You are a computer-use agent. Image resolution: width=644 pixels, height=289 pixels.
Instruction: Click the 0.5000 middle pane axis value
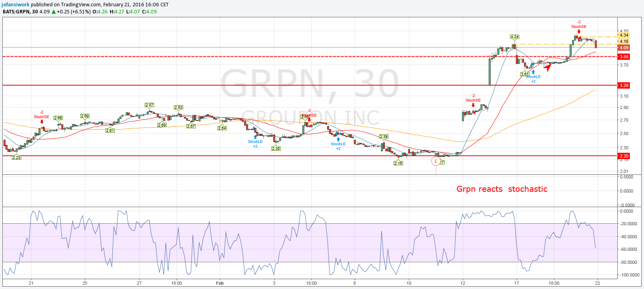[x=627, y=177]
